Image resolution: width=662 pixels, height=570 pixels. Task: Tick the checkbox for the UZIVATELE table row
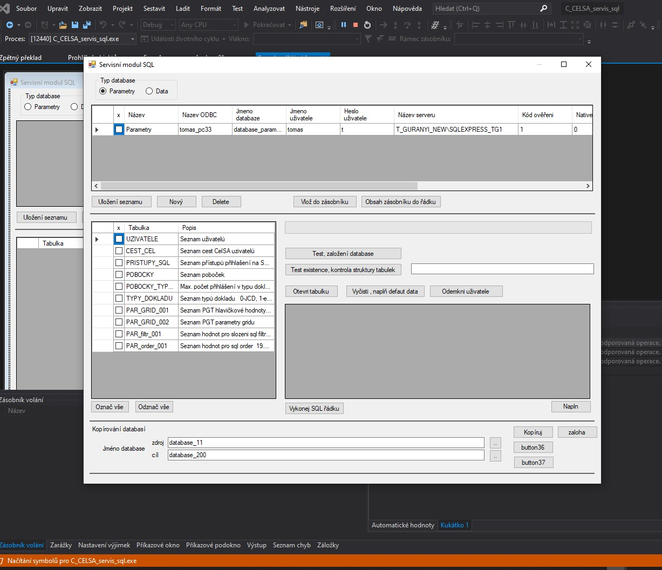coord(119,239)
